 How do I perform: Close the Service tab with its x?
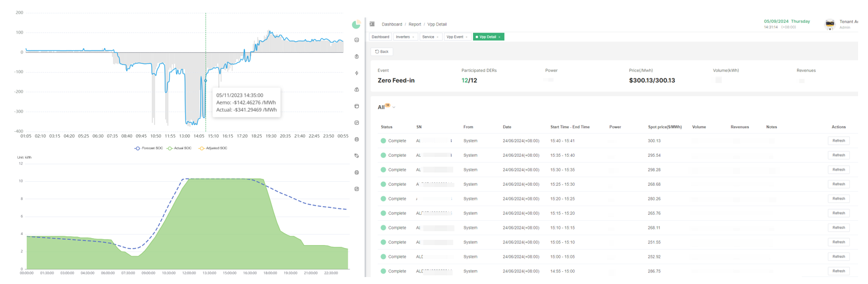(437, 37)
